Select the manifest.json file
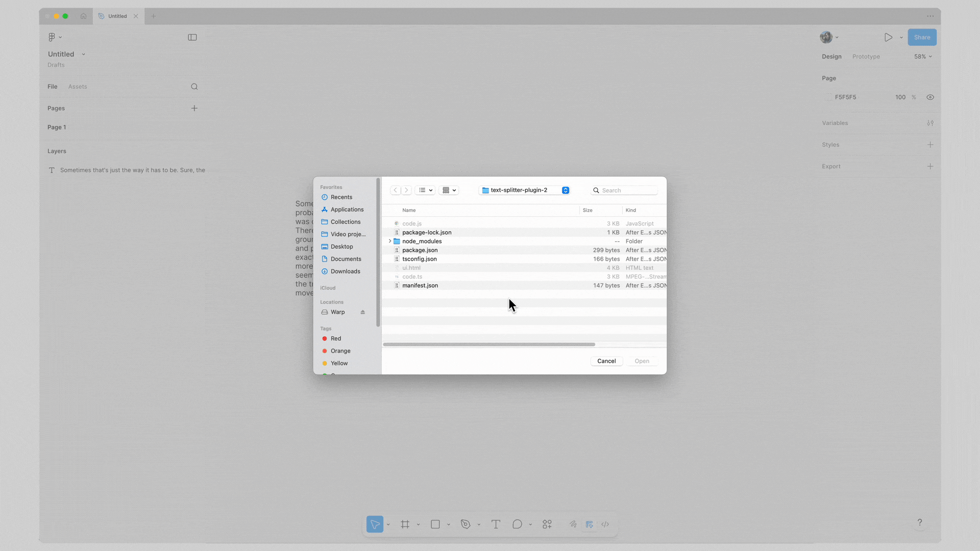980x551 pixels. pos(419,285)
